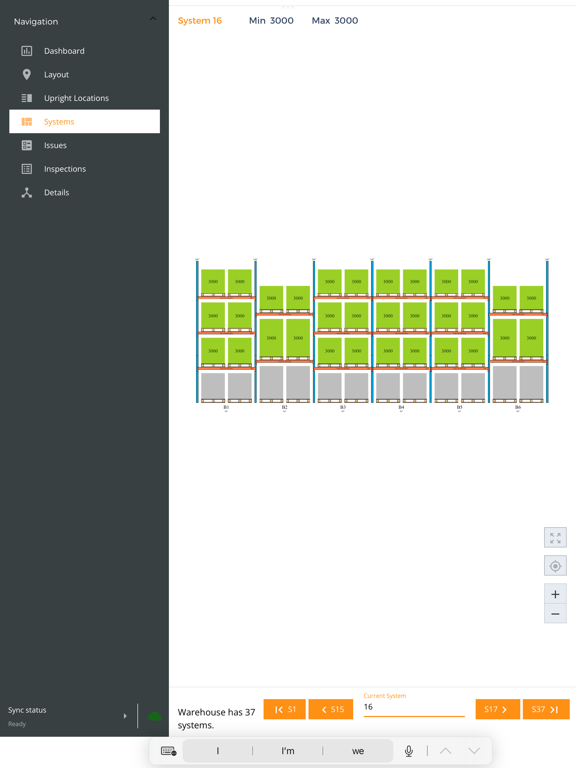Click bay label B4 under rack
The height and width of the screenshot is (768, 576).
coord(401,408)
